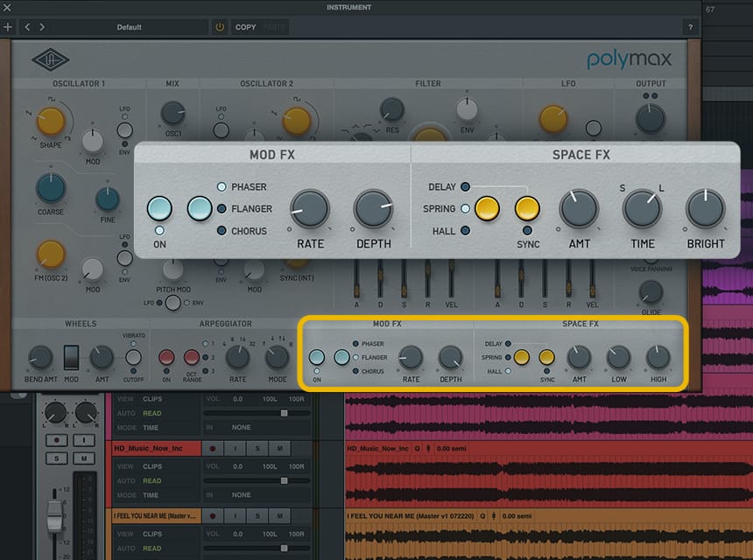Click the I FEEL YOU NEAR ME track name header
753x560 pixels.
coord(156,516)
